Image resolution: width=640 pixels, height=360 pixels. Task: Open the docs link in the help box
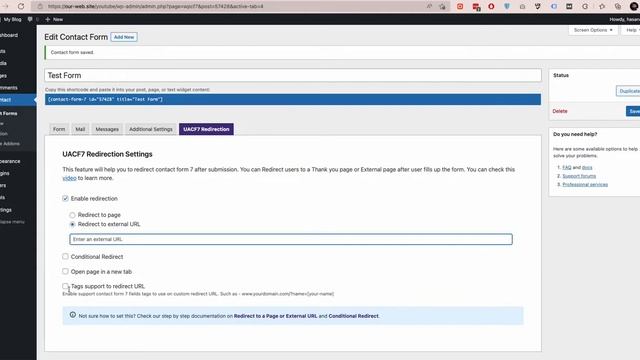point(587,167)
